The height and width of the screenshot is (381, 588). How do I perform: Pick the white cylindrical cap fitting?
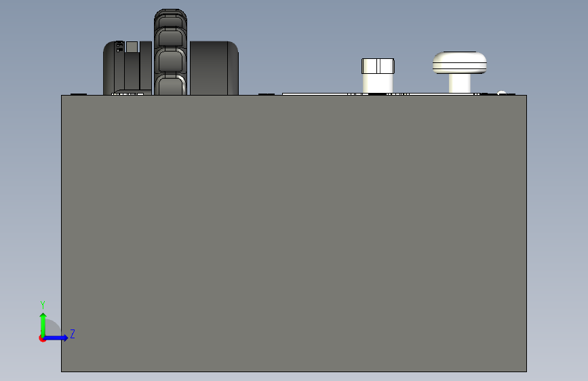(378, 75)
